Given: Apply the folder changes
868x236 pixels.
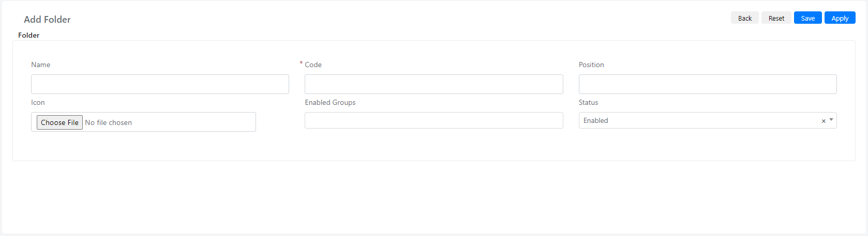Looking at the screenshot, I should [x=840, y=18].
